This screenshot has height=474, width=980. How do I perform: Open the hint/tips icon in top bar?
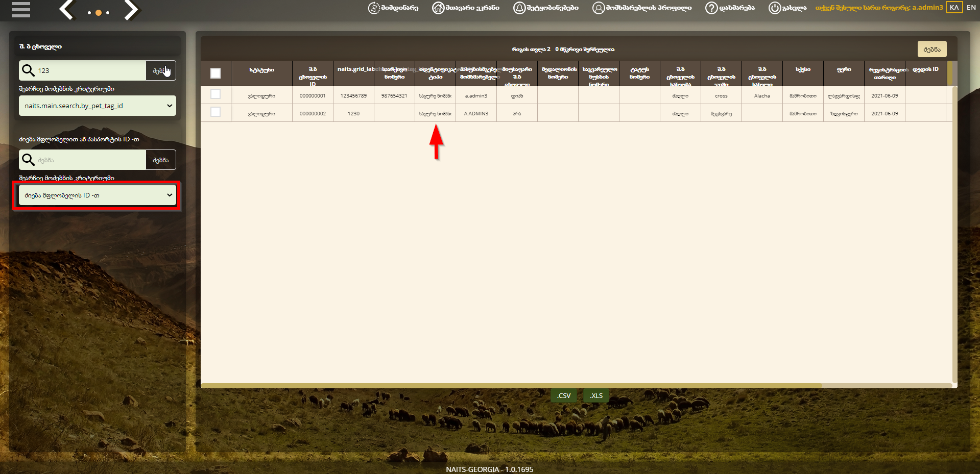374,8
